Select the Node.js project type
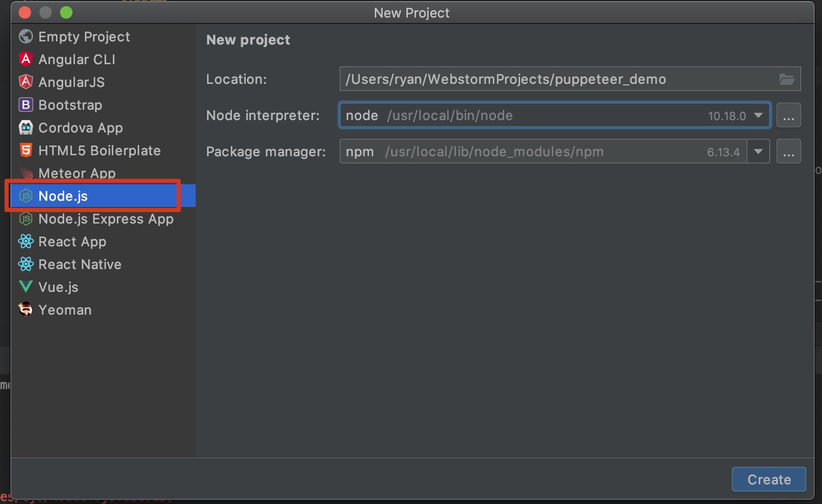 (103, 196)
